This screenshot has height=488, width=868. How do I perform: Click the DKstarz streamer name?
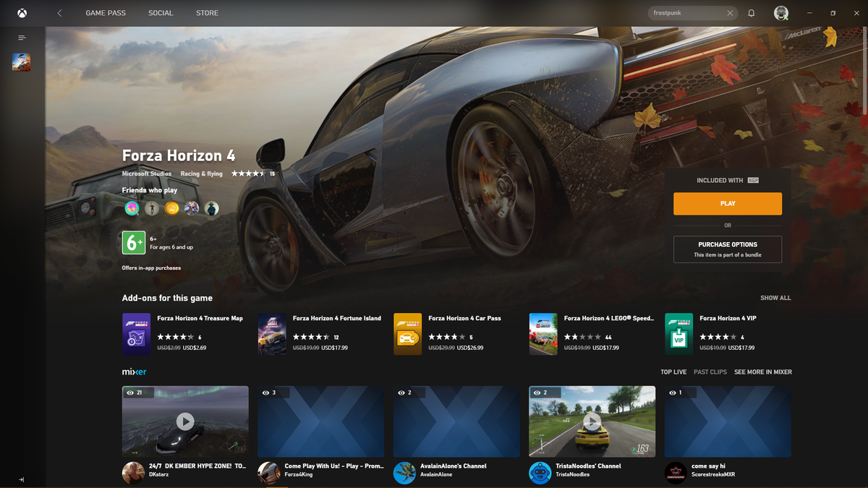[x=159, y=475]
